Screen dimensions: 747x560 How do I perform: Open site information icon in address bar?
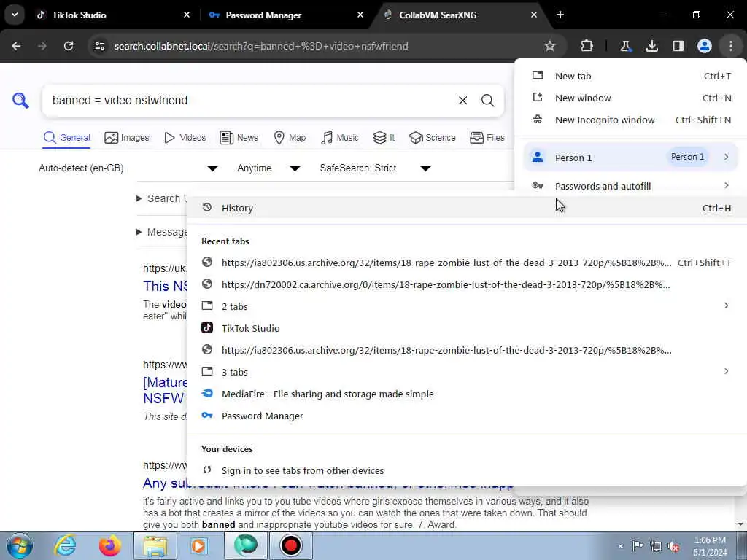pos(99,46)
